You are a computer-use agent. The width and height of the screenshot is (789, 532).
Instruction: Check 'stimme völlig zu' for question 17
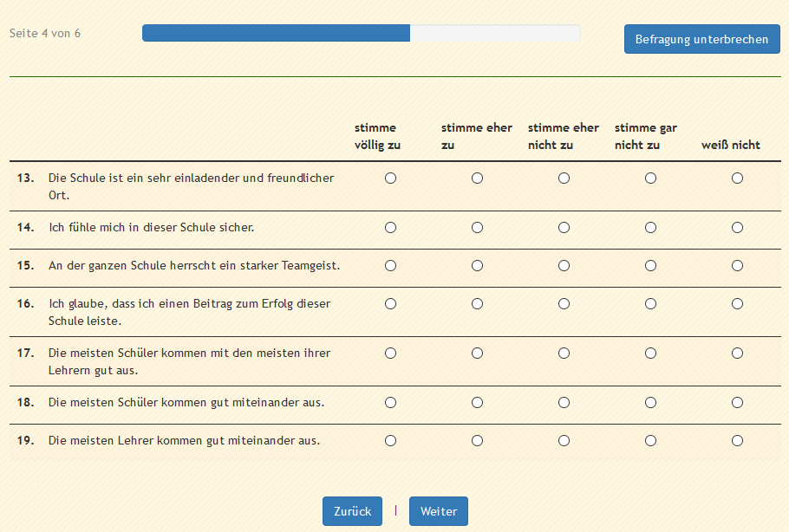coord(390,353)
